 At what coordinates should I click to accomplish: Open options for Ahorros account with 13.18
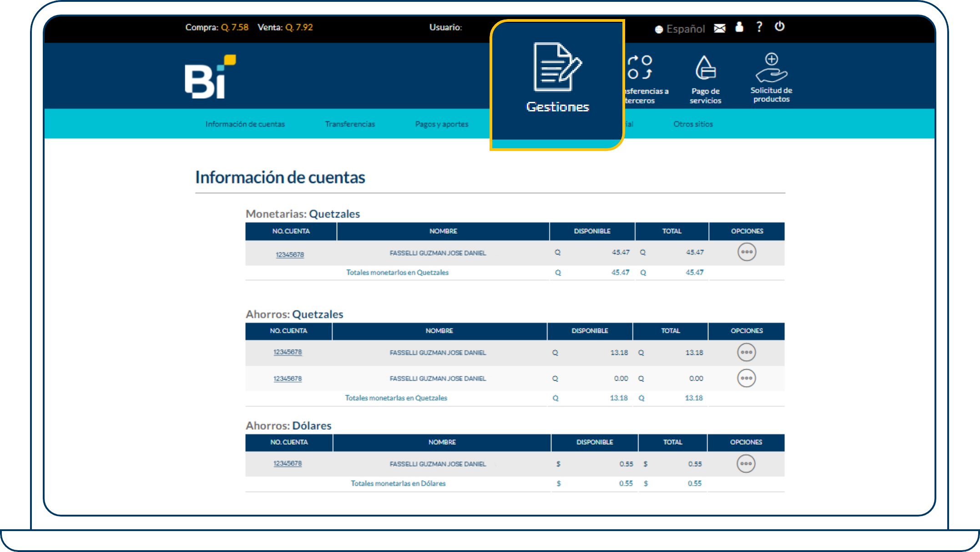(x=746, y=352)
